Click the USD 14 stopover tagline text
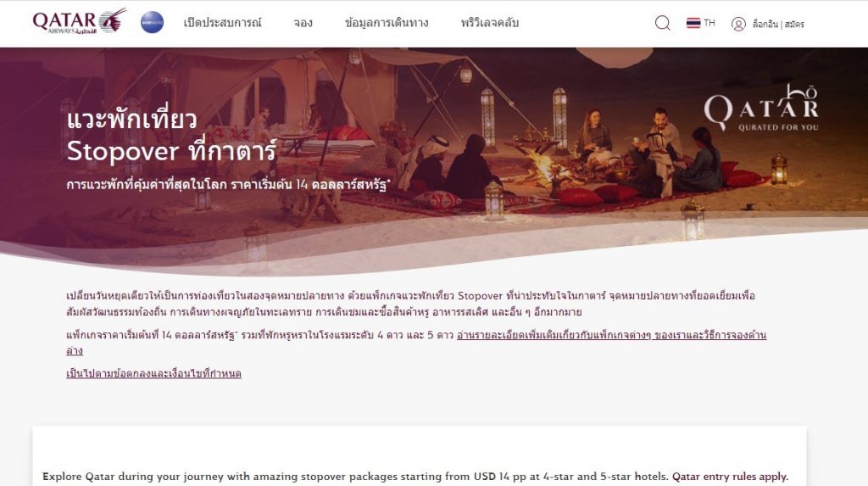 tap(228, 185)
